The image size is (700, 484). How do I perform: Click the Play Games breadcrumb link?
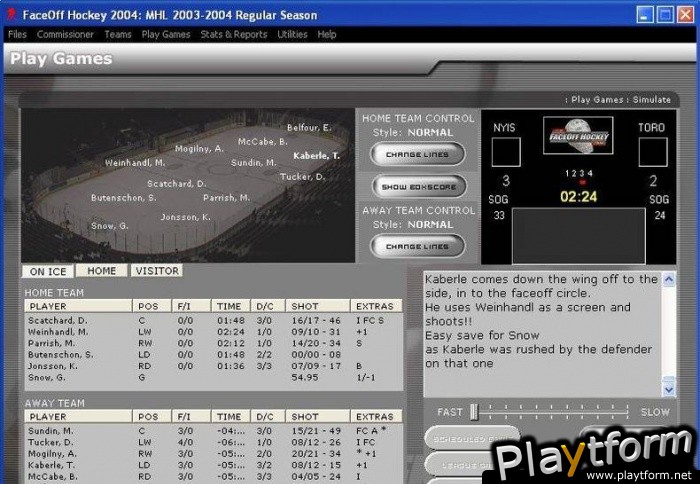click(x=597, y=100)
